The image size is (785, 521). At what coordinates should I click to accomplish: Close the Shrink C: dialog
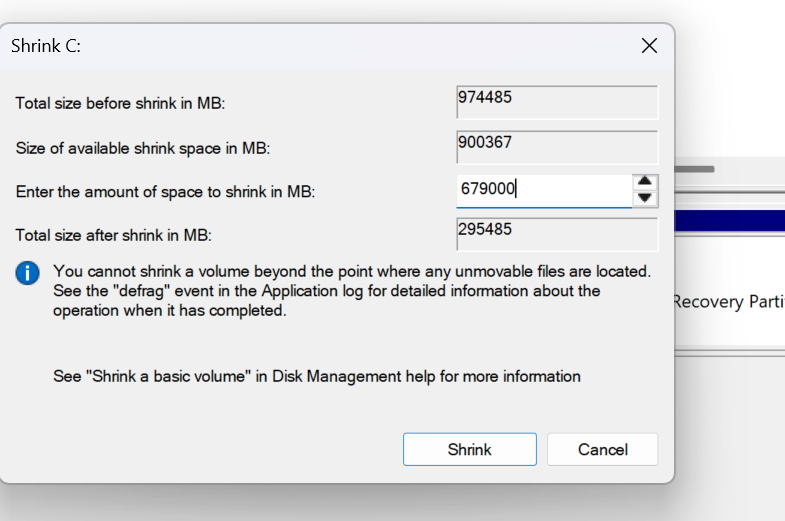pos(649,46)
